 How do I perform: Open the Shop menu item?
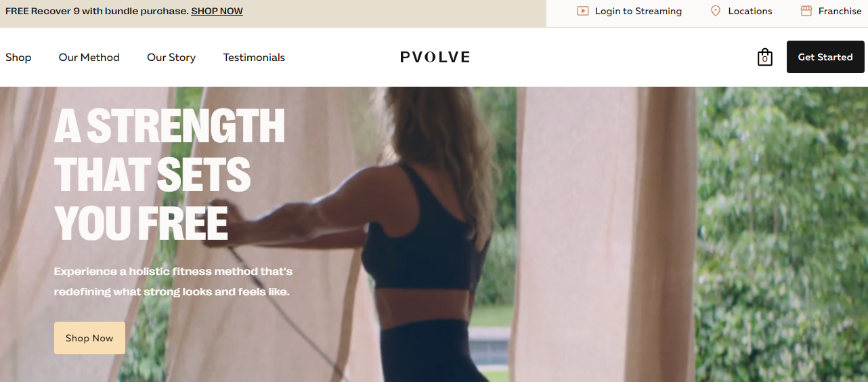pos(18,58)
